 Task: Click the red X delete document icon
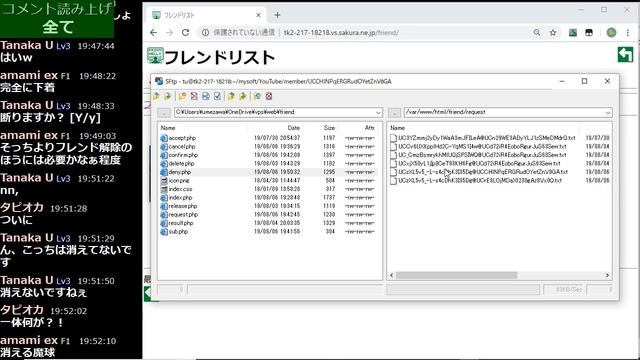[194, 96]
